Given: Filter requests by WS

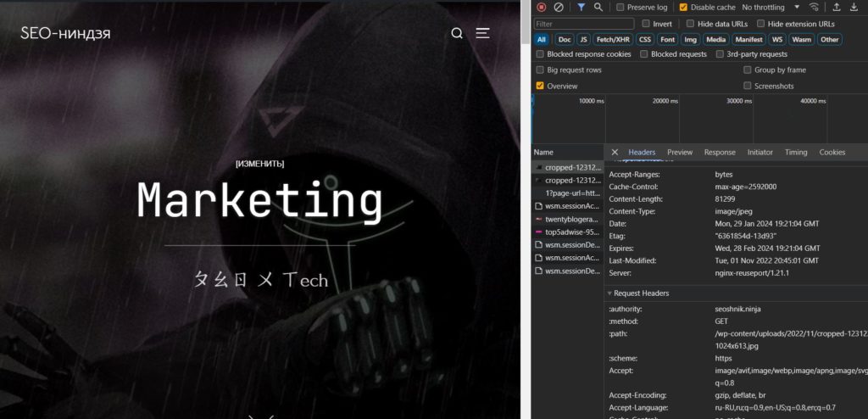Looking at the screenshot, I should [x=778, y=39].
